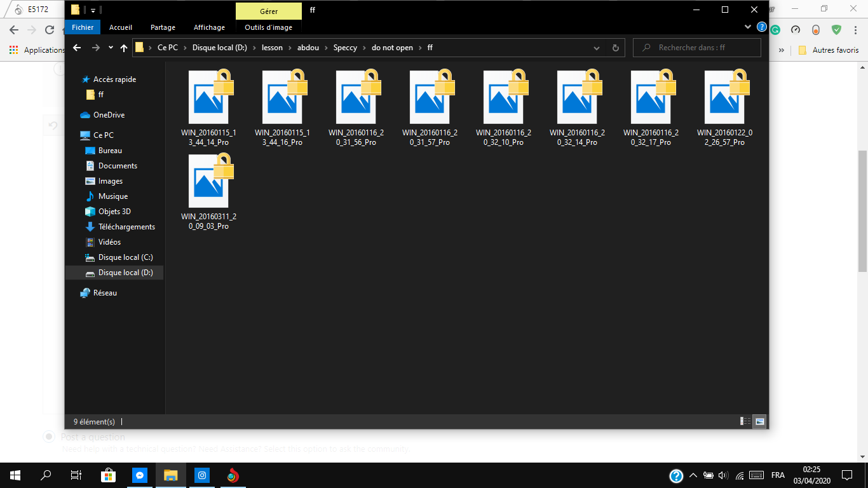This screenshot has height=488, width=868.
Task: Click 'Autres favoris' in browser bookmarks bar
Action: [829, 50]
